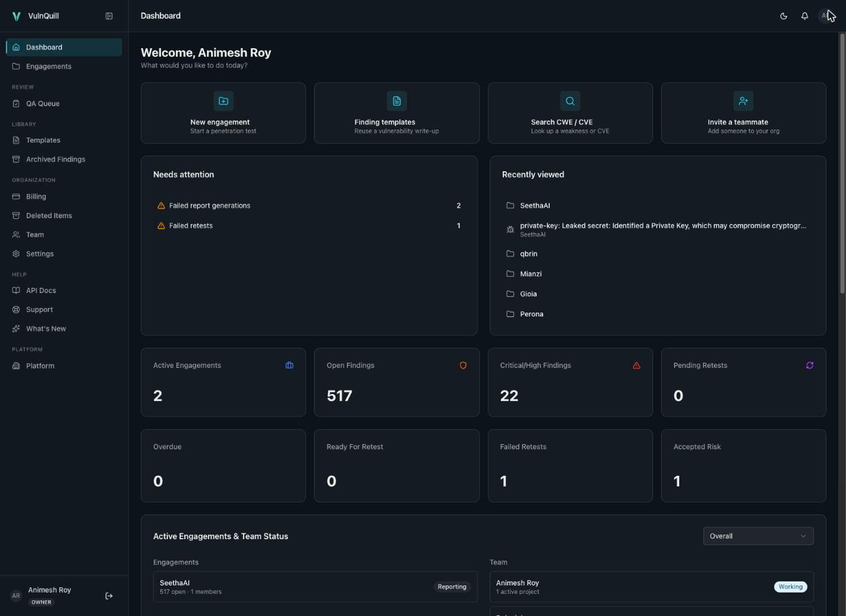
Task: Open the notifications bell
Action: [x=804, y=16]
